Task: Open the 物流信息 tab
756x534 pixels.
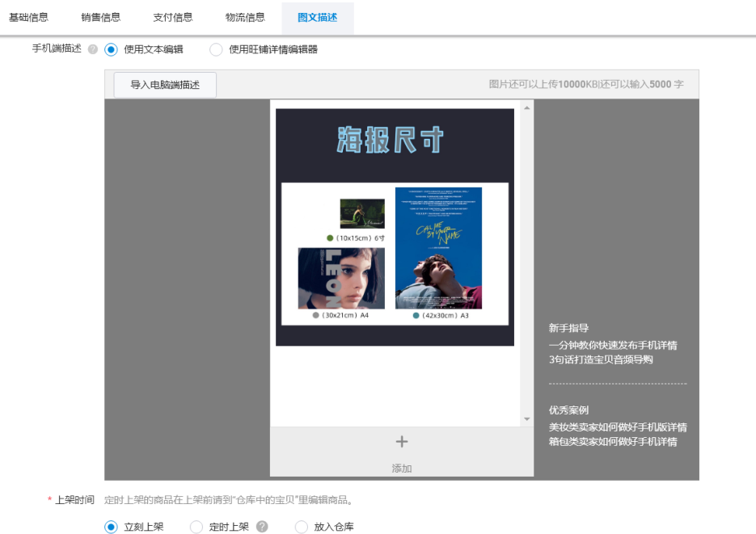Action: tap(246, 18)
